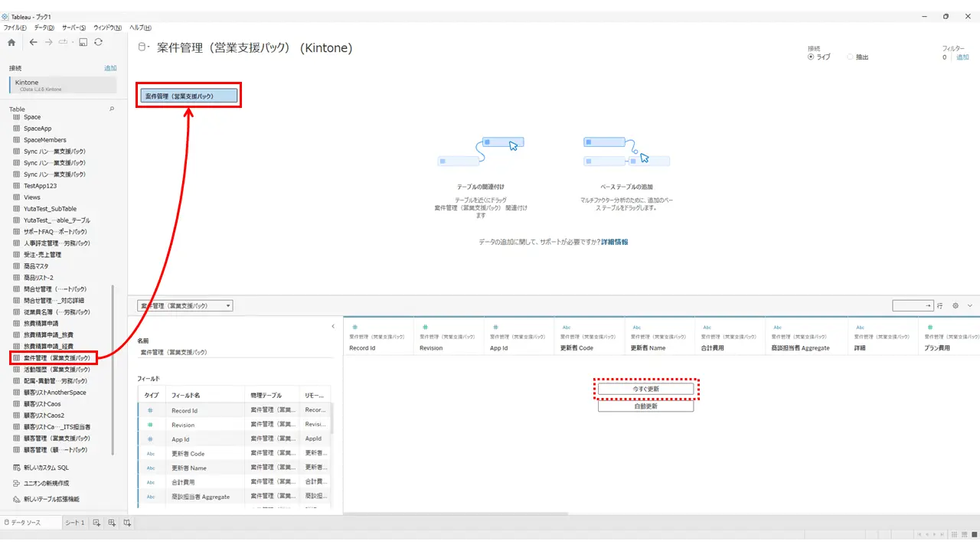Click type icon in Revision field row

[150, 425]
